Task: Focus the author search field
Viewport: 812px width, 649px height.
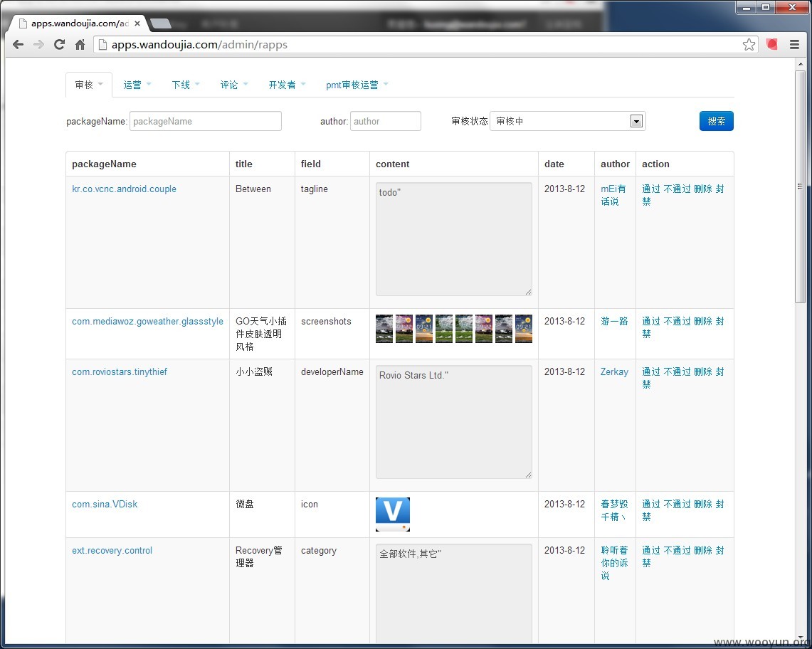Action: tap(385, 121)
